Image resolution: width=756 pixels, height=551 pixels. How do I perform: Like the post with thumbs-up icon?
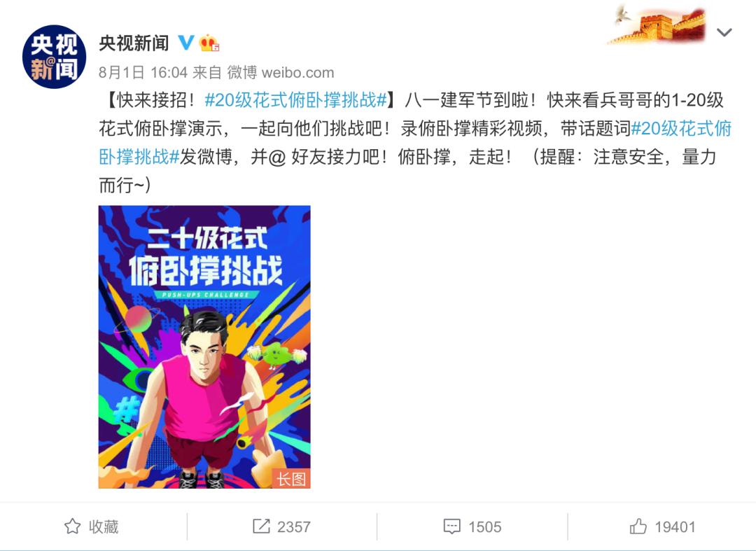[638, 526]
